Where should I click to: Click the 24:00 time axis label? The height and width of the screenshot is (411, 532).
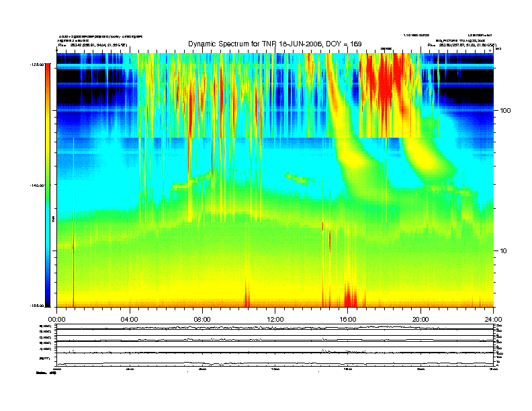click(x=493, y=320)
